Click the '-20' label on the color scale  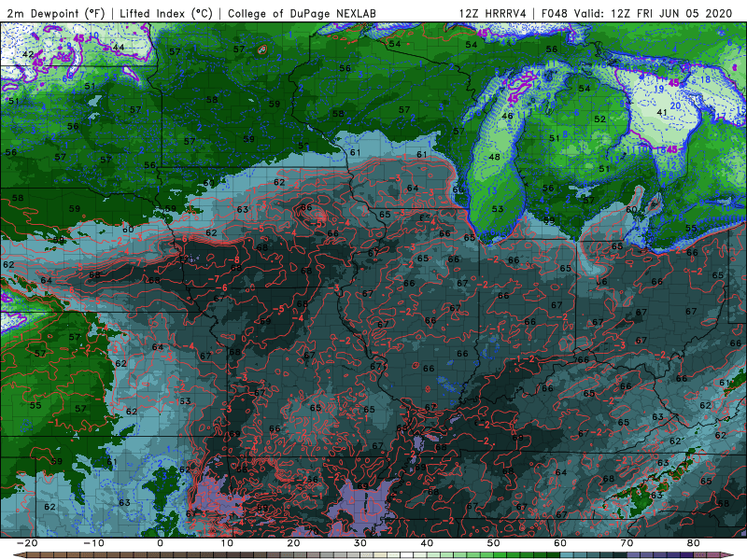pyautogui.click(x=26, y=543)
